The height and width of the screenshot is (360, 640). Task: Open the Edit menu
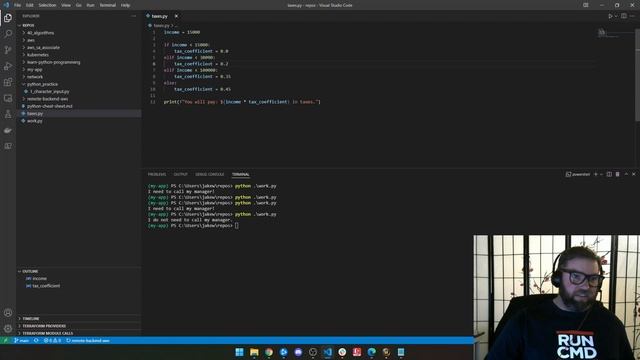coord(30,5)
